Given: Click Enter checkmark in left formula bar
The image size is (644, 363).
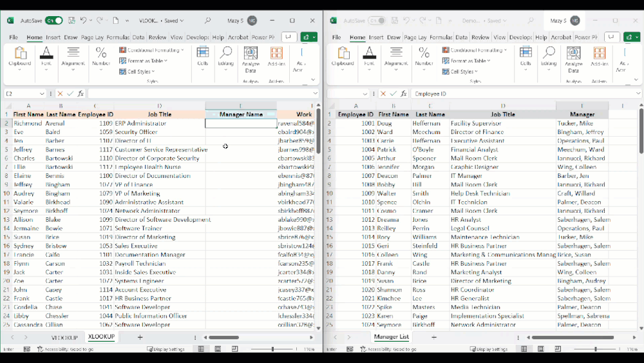Looking at the screenshot, I should point(70,93).
